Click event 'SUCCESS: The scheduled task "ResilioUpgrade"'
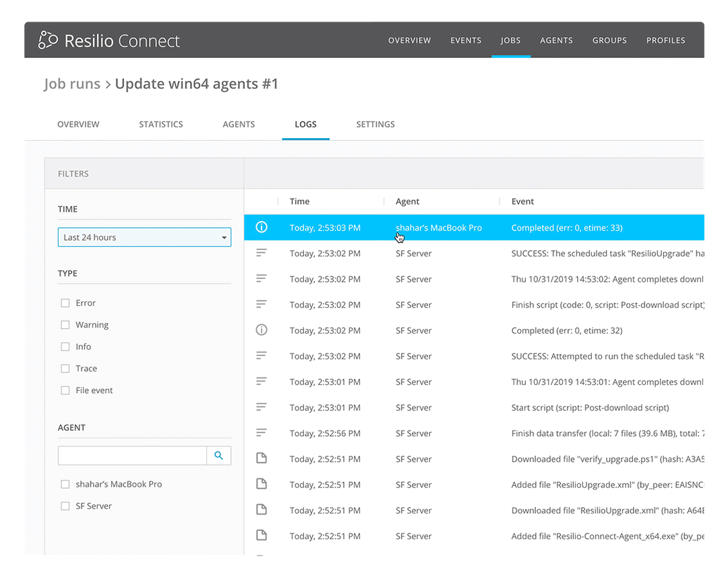 point(608,253)
